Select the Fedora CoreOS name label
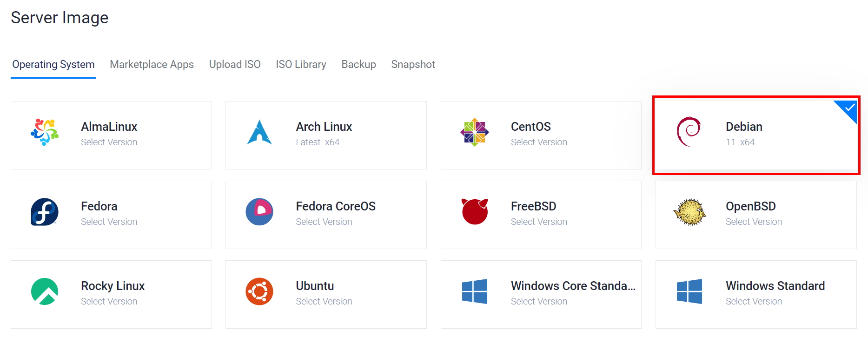The width and height of the screenshot is (868, 345). click(x=336, y=206)
